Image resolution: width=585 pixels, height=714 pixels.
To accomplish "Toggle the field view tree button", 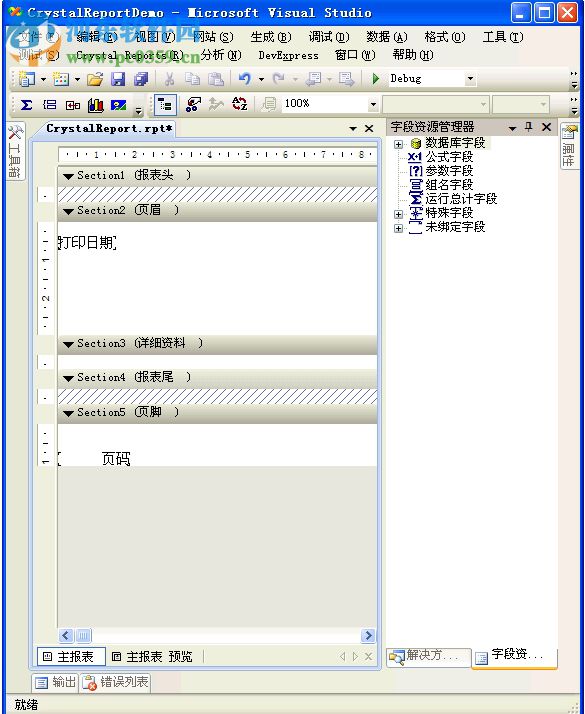I will point(165,105).
